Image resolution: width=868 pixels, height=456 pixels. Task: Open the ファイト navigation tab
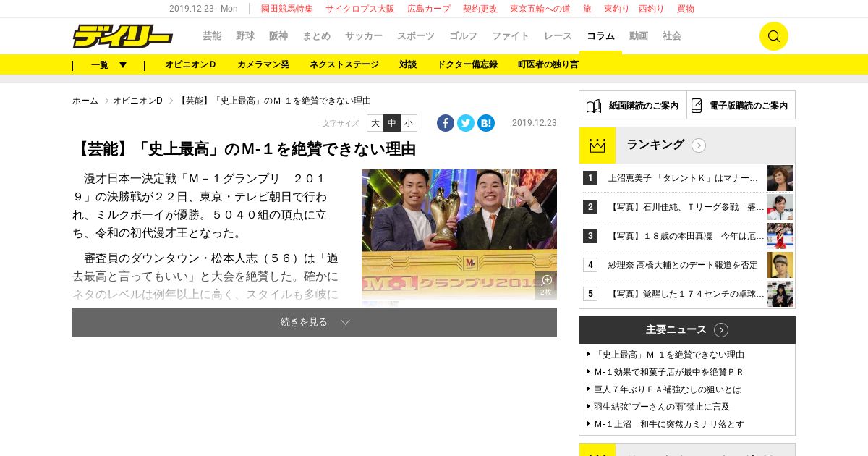pos(511,36)
